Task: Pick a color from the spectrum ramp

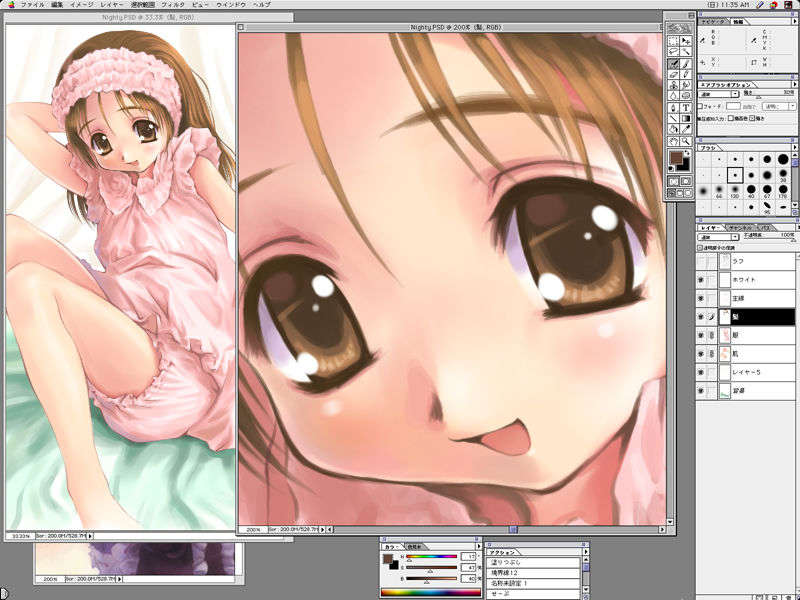Action: [x=431, y=593]
